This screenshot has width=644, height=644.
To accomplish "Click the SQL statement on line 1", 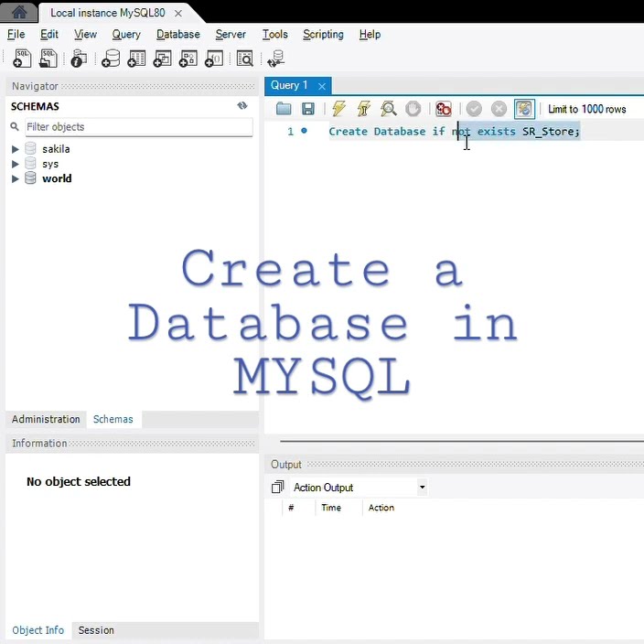I will 454,132.
